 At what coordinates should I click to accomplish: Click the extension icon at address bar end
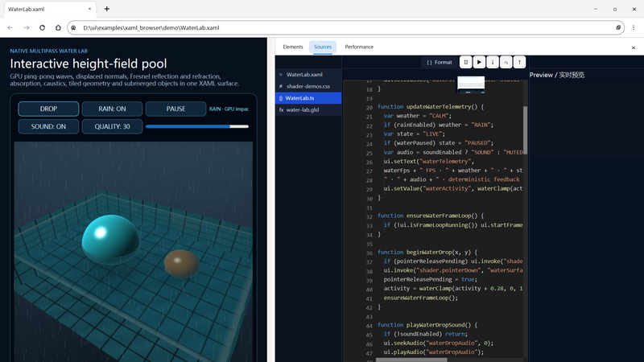pyautogui.click(x=618, y=27)
